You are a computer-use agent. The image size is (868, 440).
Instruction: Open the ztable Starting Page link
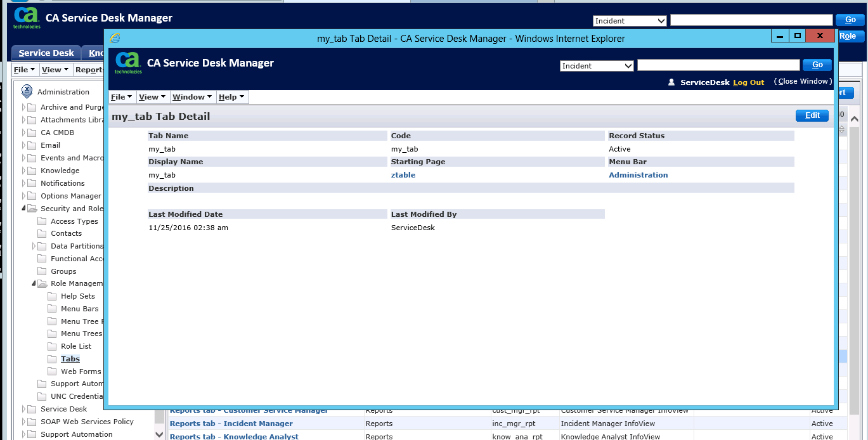(x=403, y=175)
